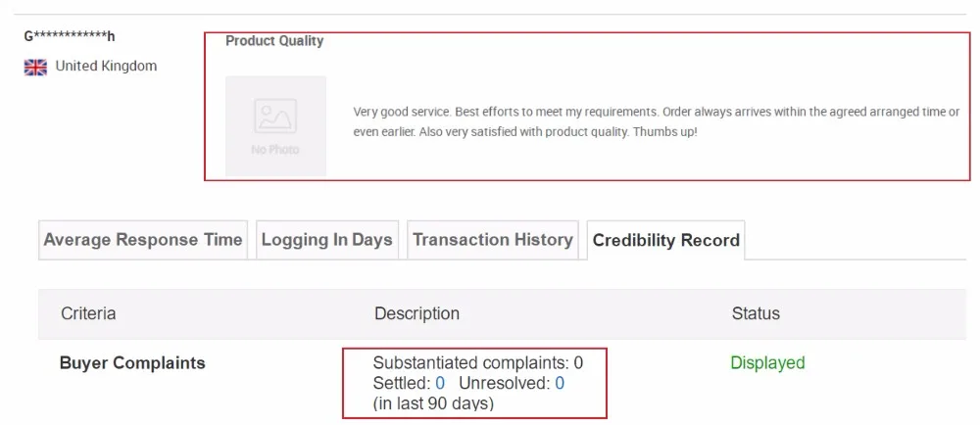Click the Criteria column header

[88, 313]
